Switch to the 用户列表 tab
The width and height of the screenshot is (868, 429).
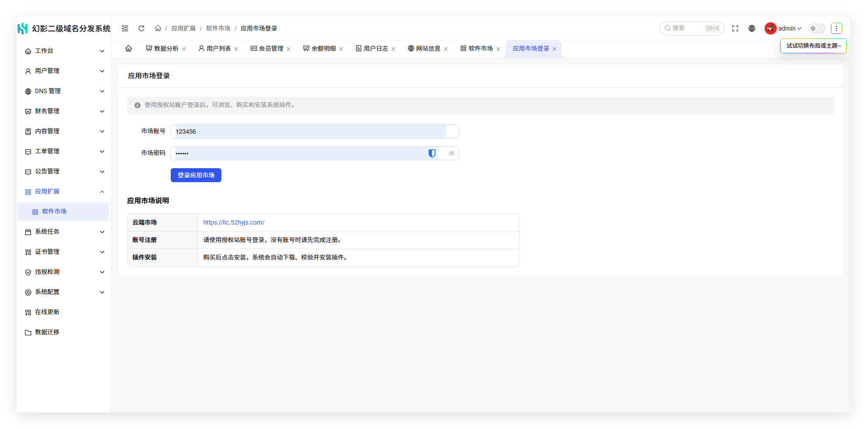(215, 48)
